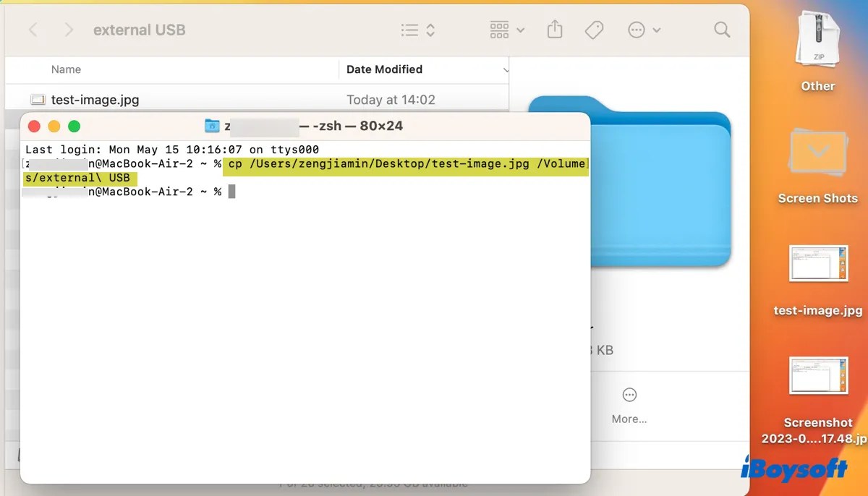Open Finder search with the magnifier icon
Screen dimensions: 868x496
point(721,30)
